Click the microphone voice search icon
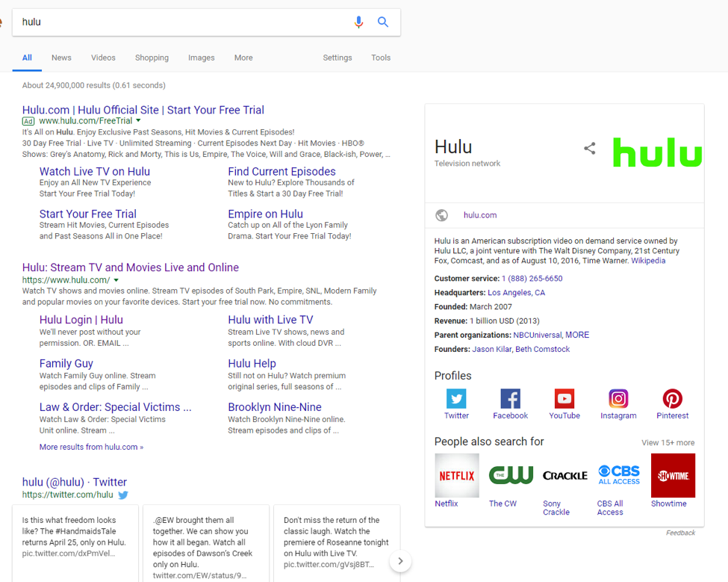Screen dimensions: 728x582 [358, 22]
